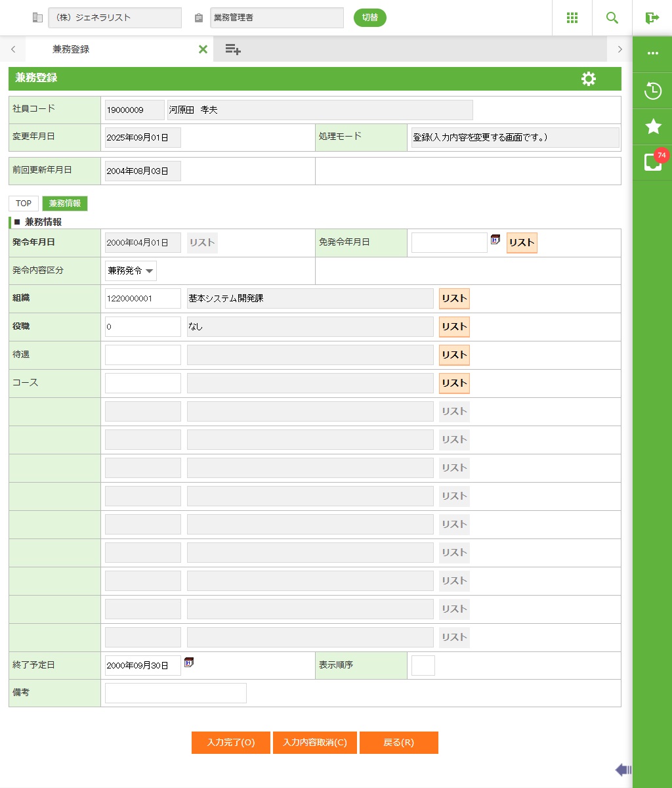Viewport: 672px width, 788px height.
Task: Expand sidebar more options (three dots)
Action: pyautogui.click(x=652, y=54)
